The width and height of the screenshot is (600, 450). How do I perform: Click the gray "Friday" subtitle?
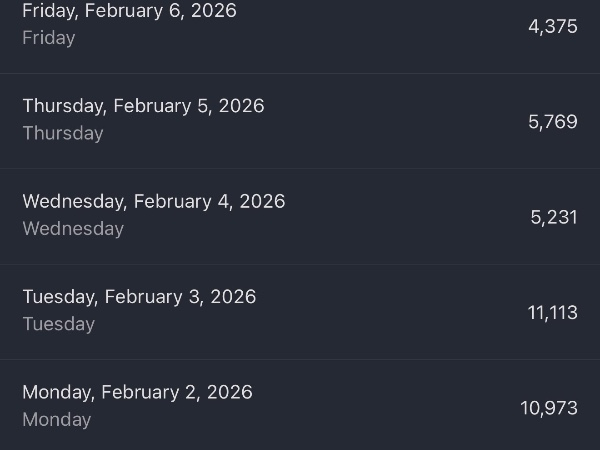pyautogui.click(x=49, y=38)
